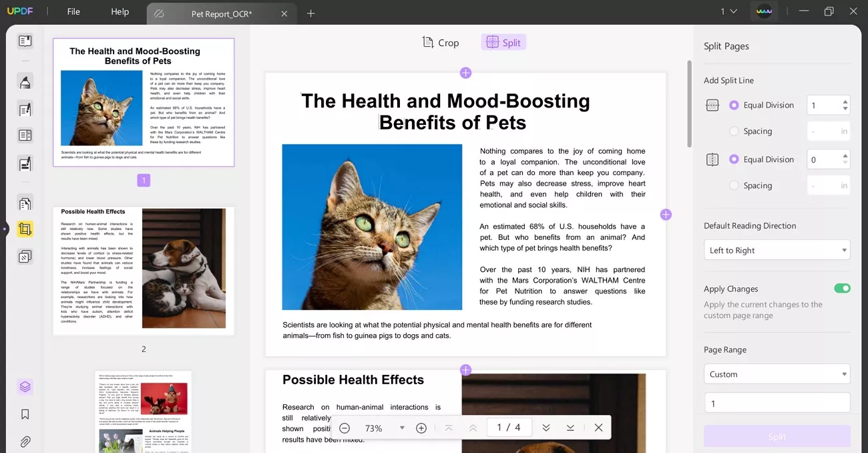Select horizontal Equal Division radio button

(x=734, y=105)
